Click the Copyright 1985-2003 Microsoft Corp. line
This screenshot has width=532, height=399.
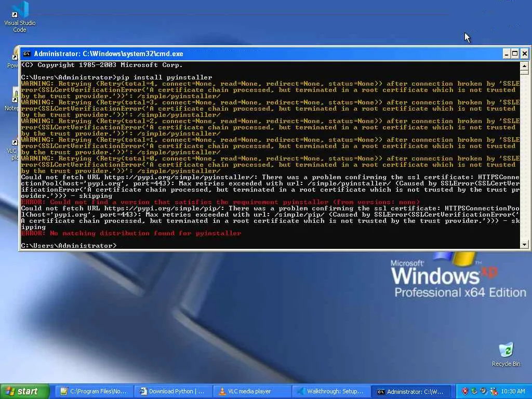click(x=102, y=65)
